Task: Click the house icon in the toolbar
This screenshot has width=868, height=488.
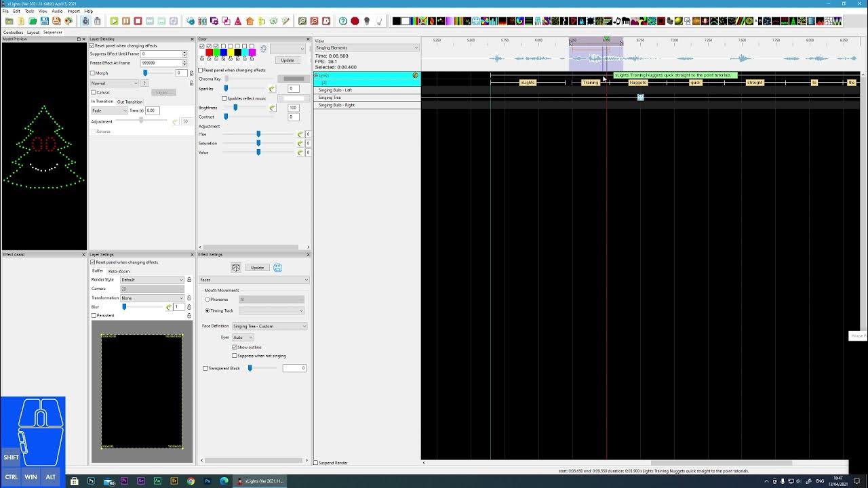Action: coord(250,21)
